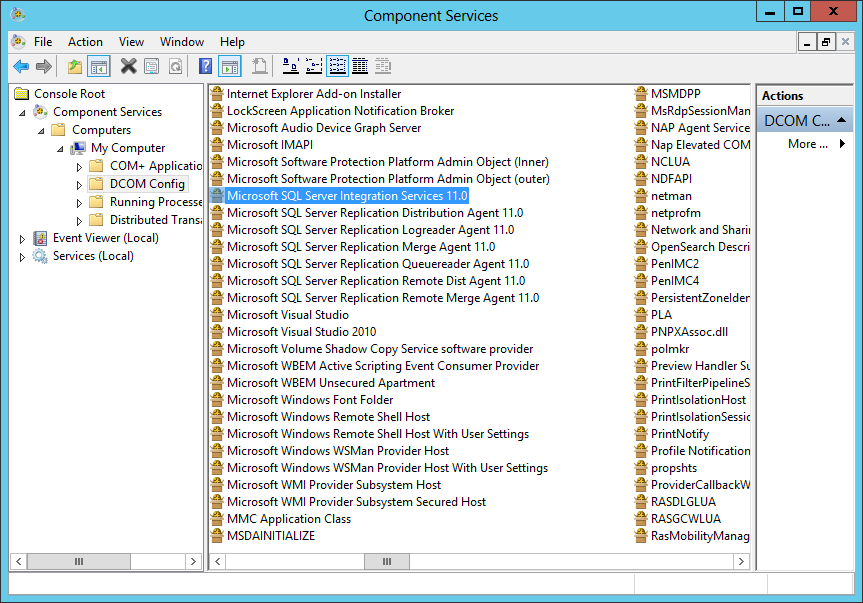The width and height of the screenshot is (863, 603).
Task: Select Microsoft Windows Font Folder entry
Action: (x=310, y=400)
